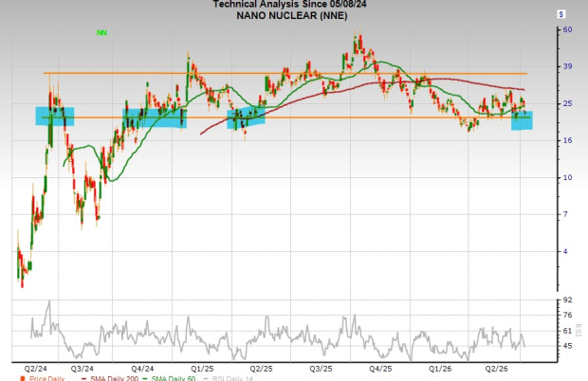Click the Q2/26 date axis label
This screenshot has height=381, width=588.
tap(497, 369)
